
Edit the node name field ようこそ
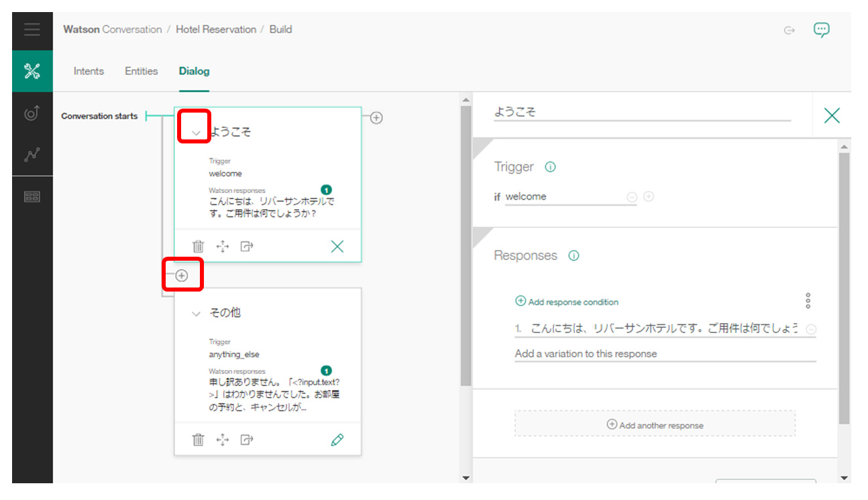pos(642,113)
